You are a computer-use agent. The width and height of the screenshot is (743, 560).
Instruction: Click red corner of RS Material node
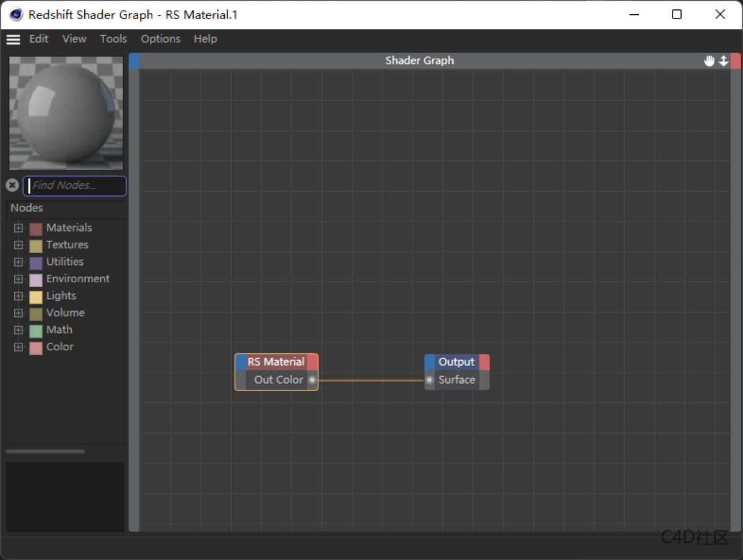(313, 362)
